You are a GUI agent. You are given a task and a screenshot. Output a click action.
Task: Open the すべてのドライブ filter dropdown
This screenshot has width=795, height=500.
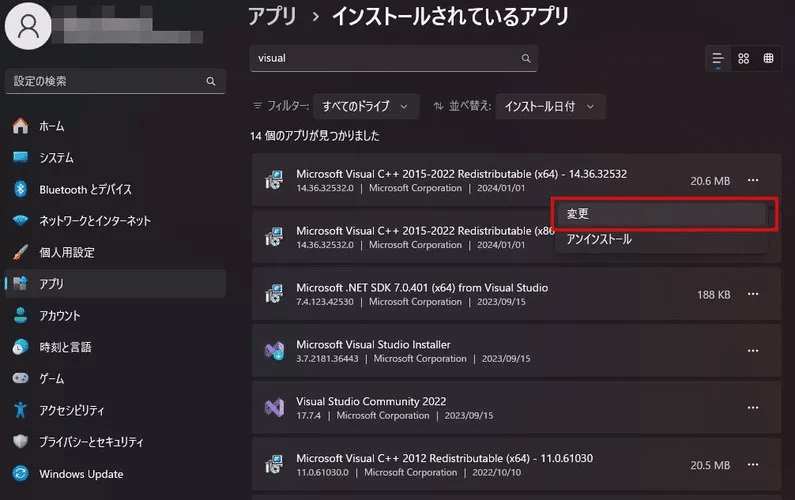pyautogui.click(x=366, y=106)
